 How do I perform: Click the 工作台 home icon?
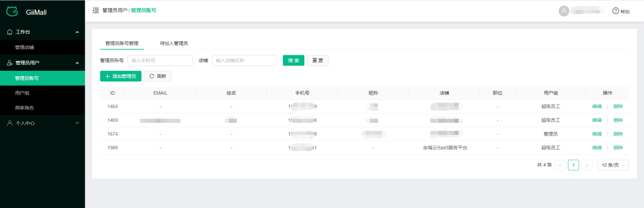pos(10,32)
